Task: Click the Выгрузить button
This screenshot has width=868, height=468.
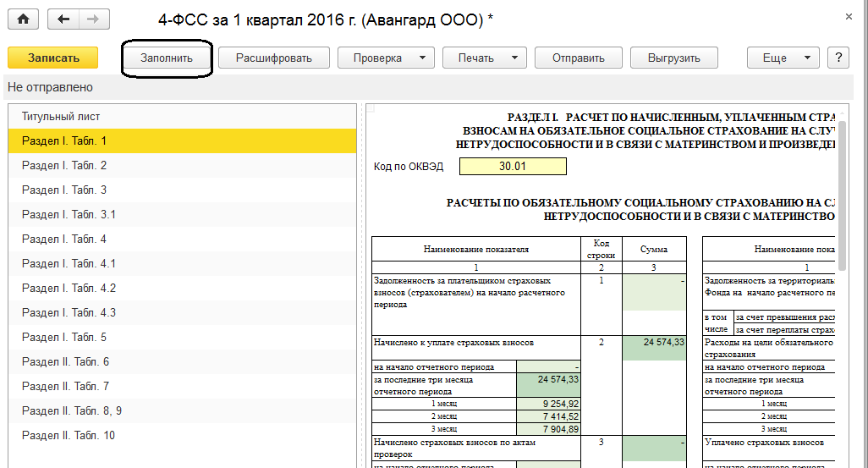Action: (673, 58)
